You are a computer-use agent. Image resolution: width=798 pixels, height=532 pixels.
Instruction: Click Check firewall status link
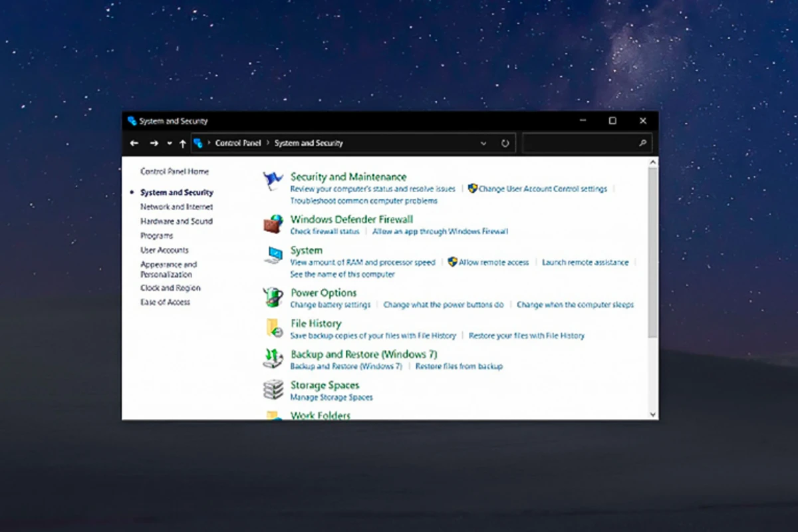pos(325,231)
